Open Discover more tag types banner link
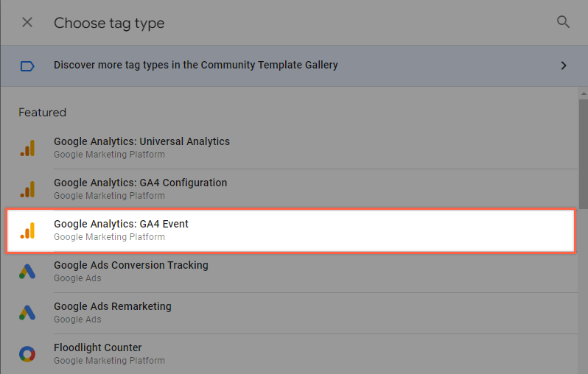Image resolution: width=588 pixels, height=374 pixels. [x=294, y=66]
